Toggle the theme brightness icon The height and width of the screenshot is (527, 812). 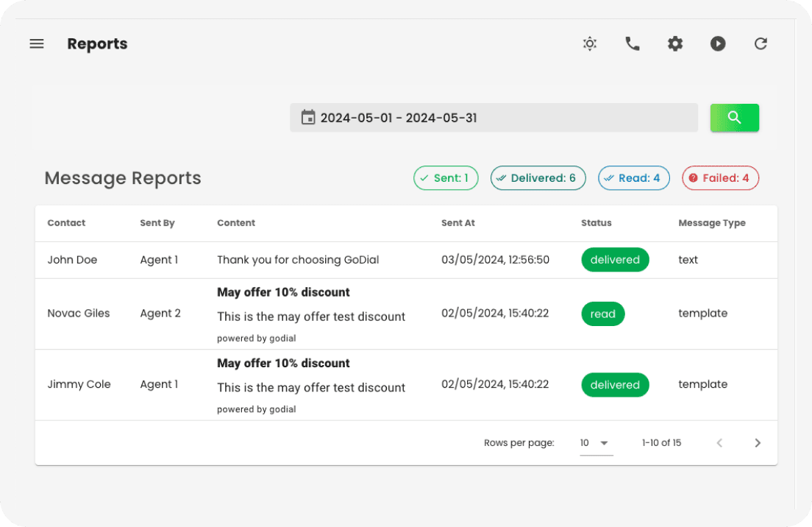pyautogui.click(x=589, y=43)
